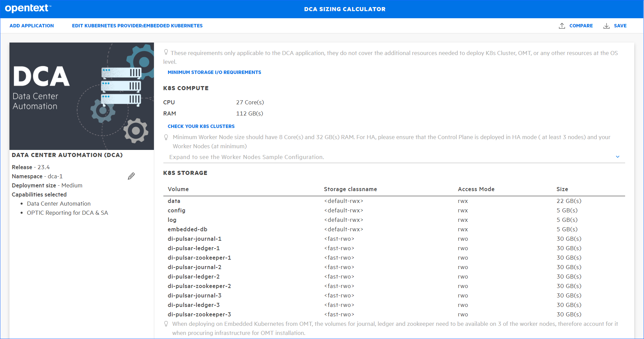Open Minimum Storage I/O Requirements link
This screenshot has height=339, width=644.
(x=214, y=72)
